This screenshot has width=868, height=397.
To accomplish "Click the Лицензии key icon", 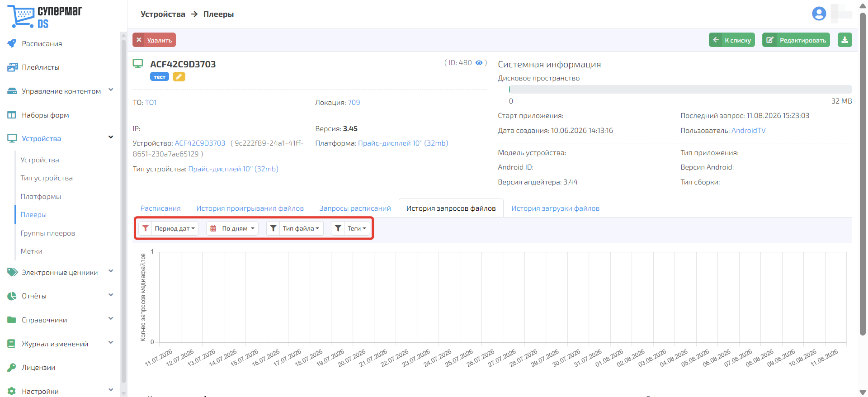I will 12,368.
